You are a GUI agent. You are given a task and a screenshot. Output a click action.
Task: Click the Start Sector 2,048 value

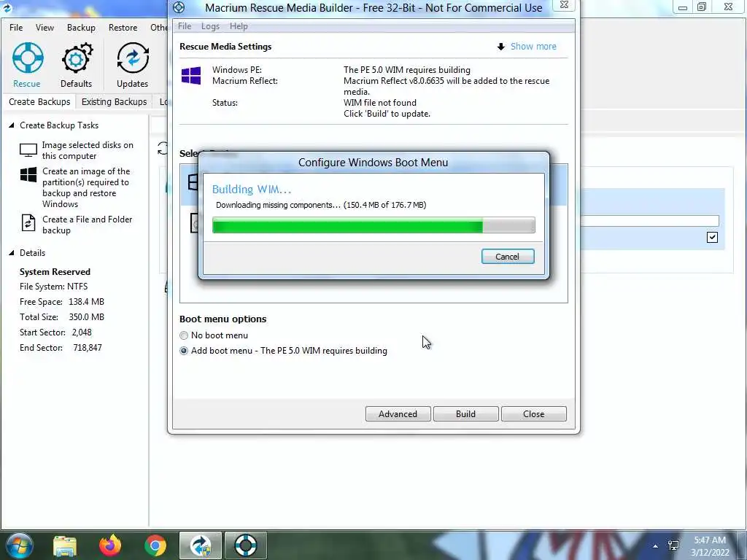click(x=82, y=332)
